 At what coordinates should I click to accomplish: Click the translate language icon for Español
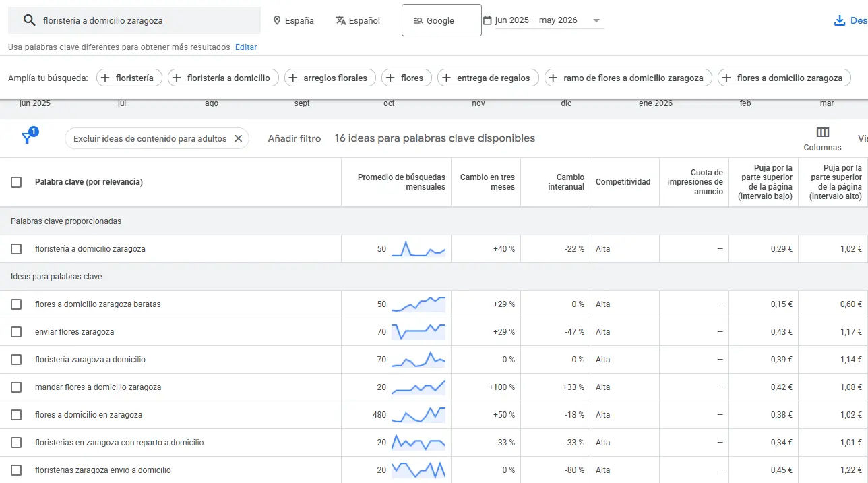[x=341, y=20]
